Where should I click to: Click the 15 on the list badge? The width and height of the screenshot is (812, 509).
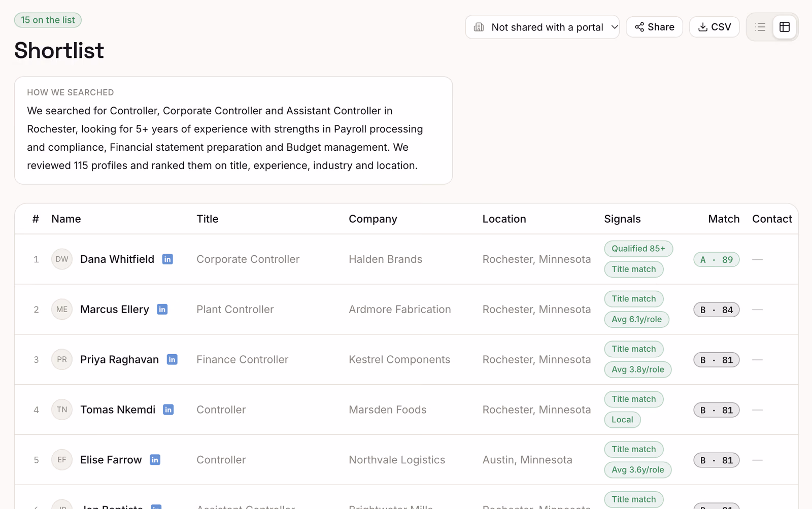coord(48,20)
